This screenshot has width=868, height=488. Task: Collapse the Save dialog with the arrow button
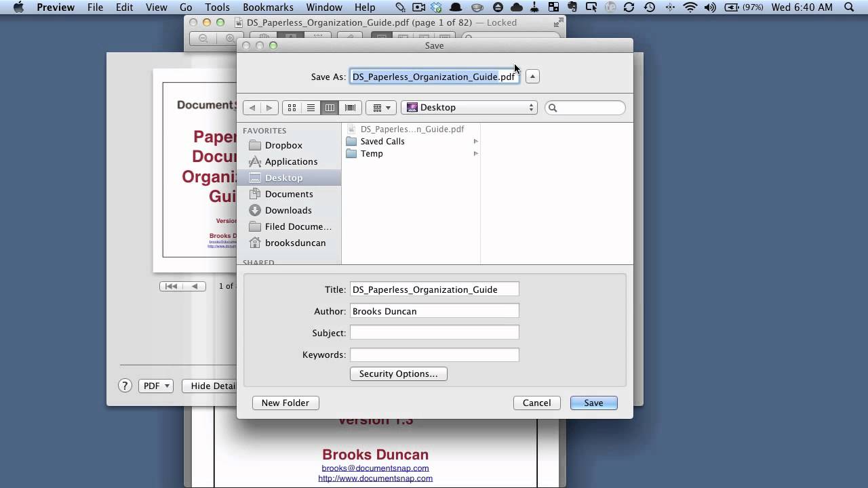click(532, 77)
